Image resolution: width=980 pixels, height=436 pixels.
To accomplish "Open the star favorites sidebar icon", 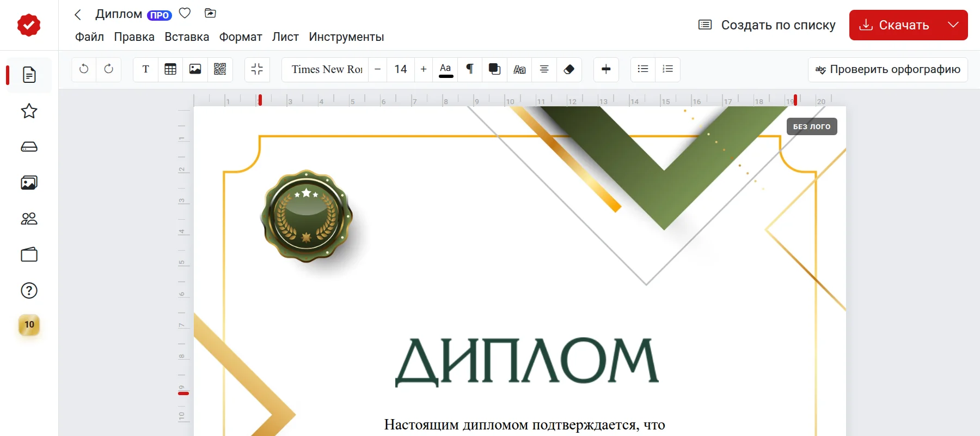I will pos(29,111).
